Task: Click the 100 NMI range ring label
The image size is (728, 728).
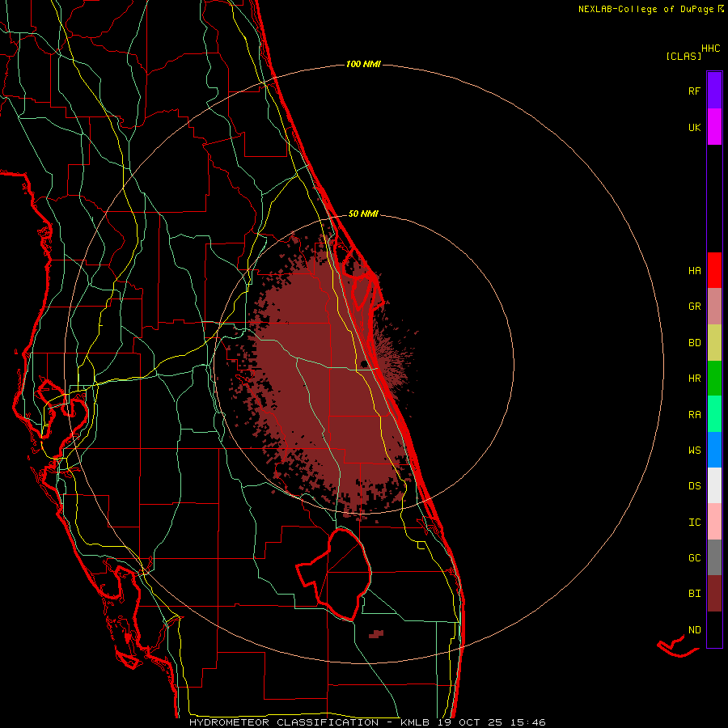Action: click(363, 64)
